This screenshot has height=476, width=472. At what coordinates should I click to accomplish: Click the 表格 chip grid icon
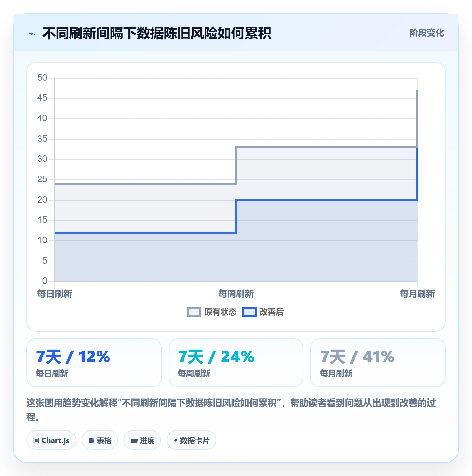click(91, 441)
